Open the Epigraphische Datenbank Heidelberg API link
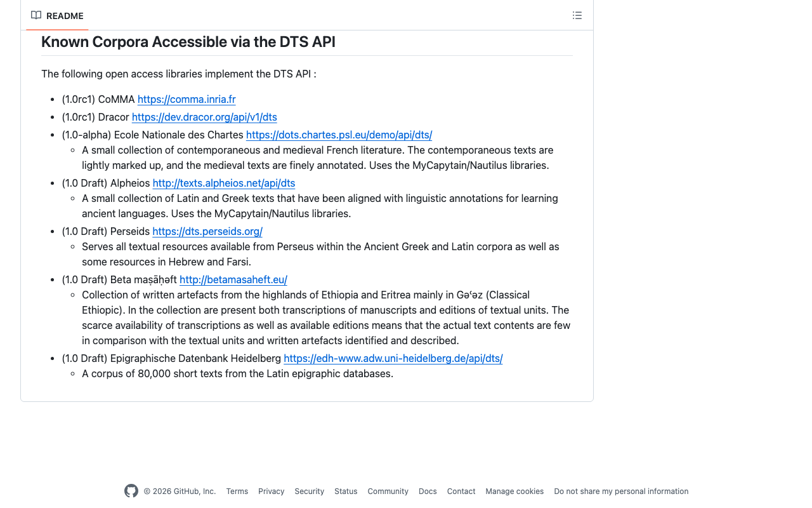Viewport: 812px width, 508px height. (393, 358)
